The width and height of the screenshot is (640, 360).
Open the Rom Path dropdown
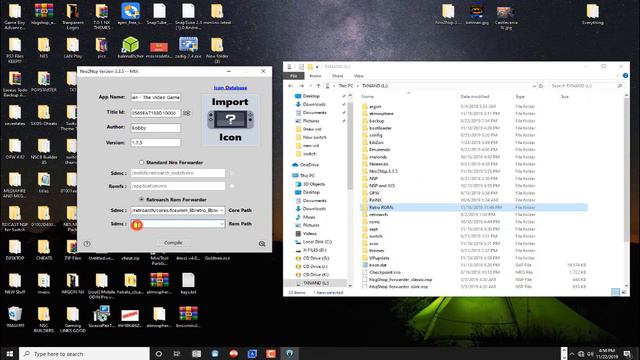pos(222,224)
